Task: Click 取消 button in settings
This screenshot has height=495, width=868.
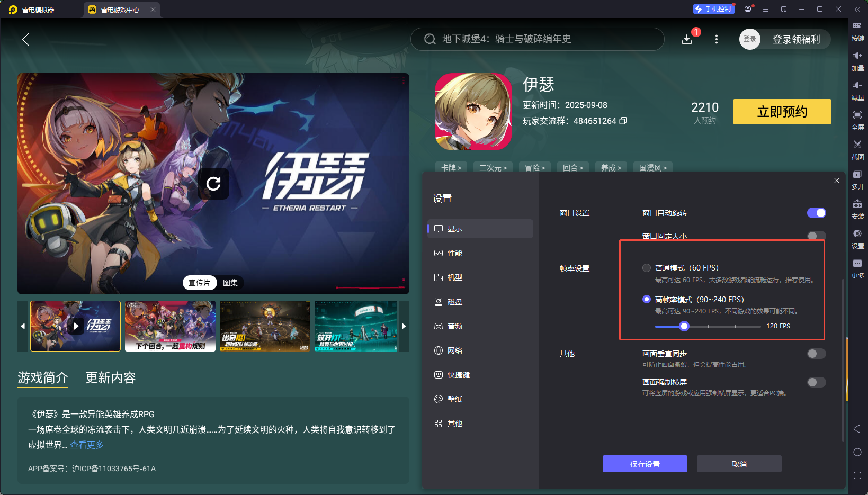Action: (x=739, y=464)
